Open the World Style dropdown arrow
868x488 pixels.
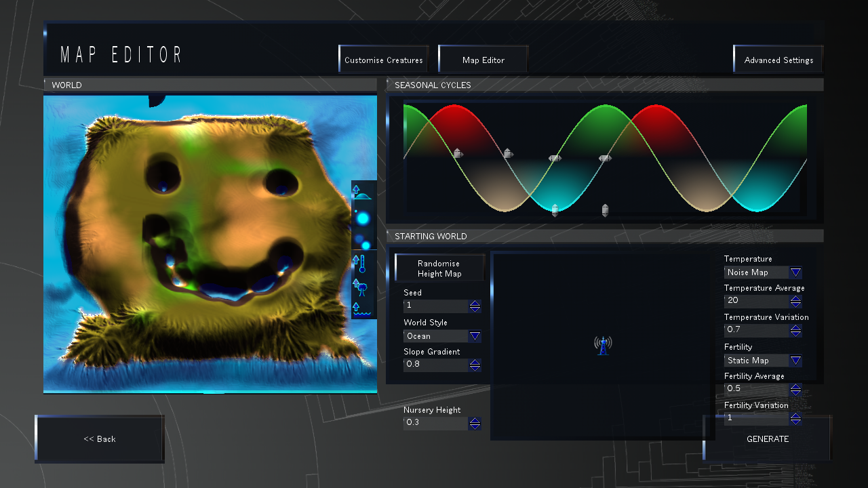[475, 336]
